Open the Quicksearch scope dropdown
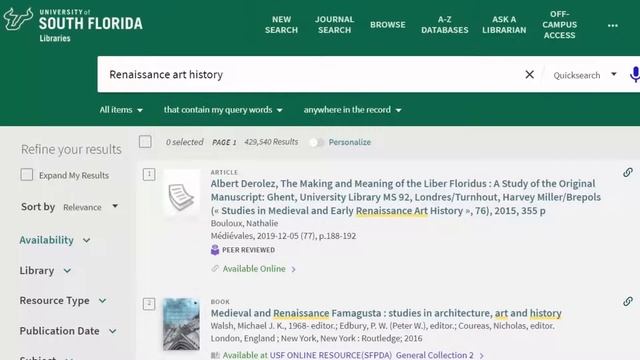The width and height of the screenshot is (640, 360). pyautogui.click(x=584, y=75)
